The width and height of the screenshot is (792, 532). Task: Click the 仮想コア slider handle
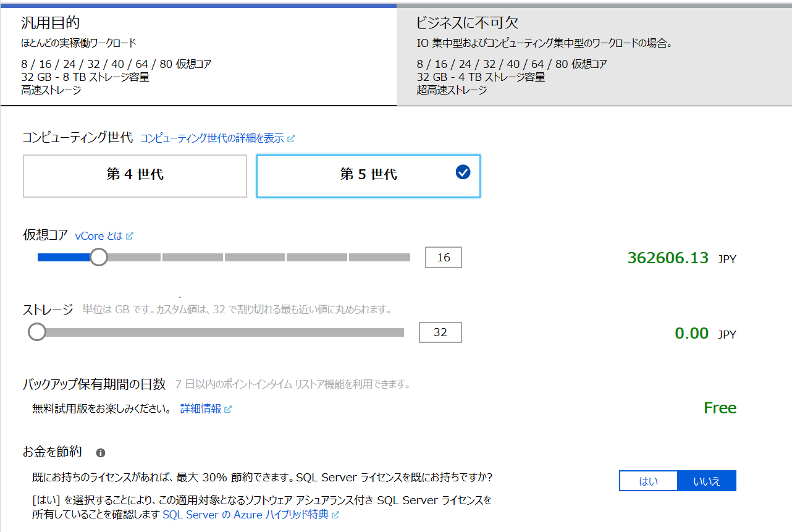tap(99, 257)
